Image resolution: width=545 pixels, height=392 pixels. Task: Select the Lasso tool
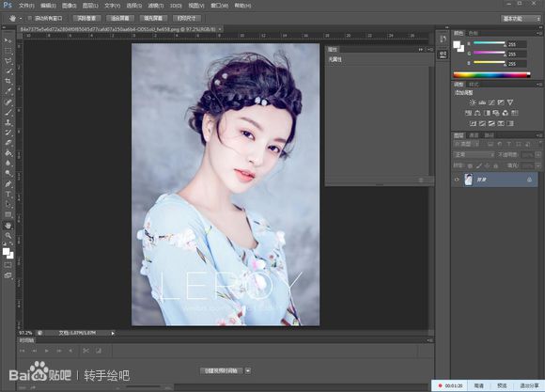click(8, 61)
